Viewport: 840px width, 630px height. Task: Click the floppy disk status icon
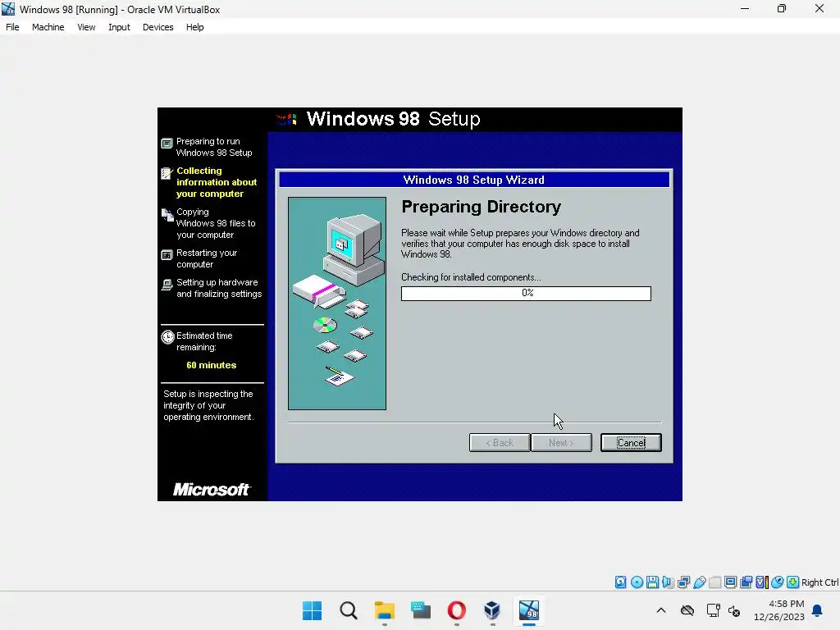coord(652,582)
